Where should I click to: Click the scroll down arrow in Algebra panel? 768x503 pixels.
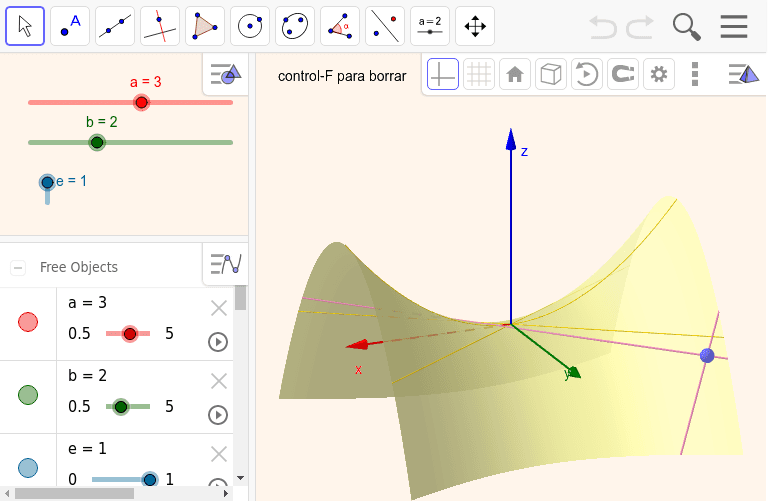[240, 478]
